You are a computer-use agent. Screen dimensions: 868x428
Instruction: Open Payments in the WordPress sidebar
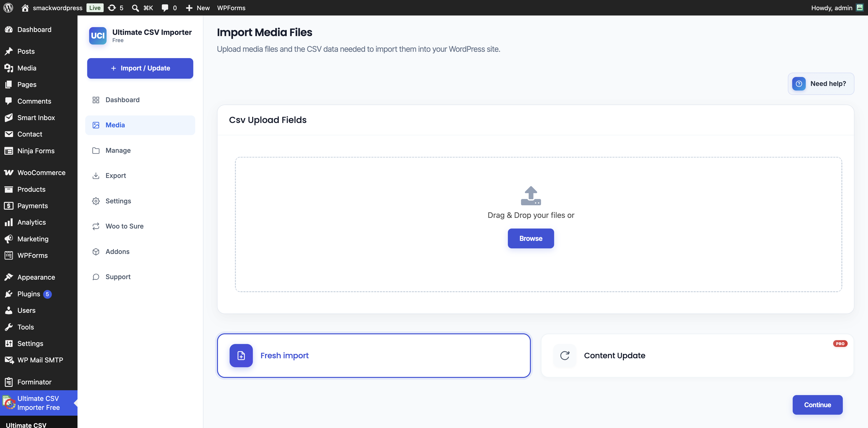point(39,206)
